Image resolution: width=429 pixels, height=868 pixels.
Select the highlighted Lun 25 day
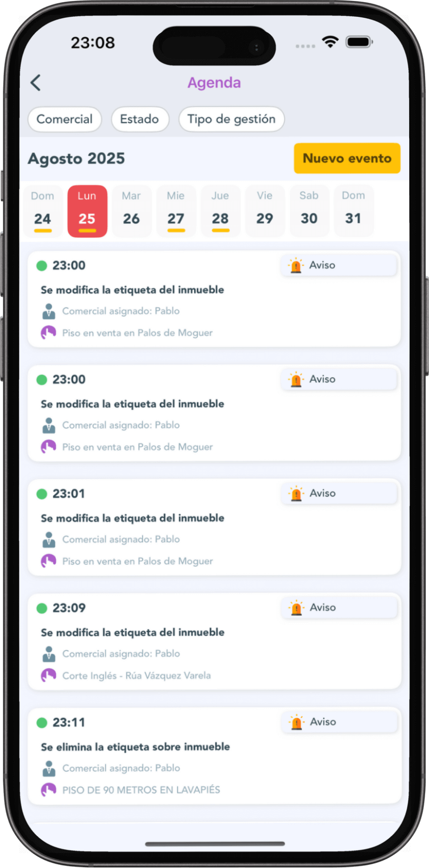[x=87, y=211]
